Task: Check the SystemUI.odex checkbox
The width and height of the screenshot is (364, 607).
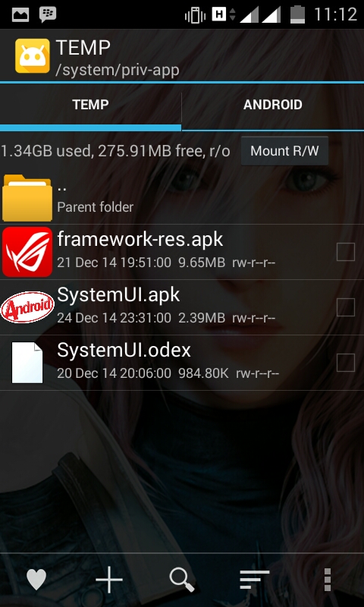Action: pos(346,363)
